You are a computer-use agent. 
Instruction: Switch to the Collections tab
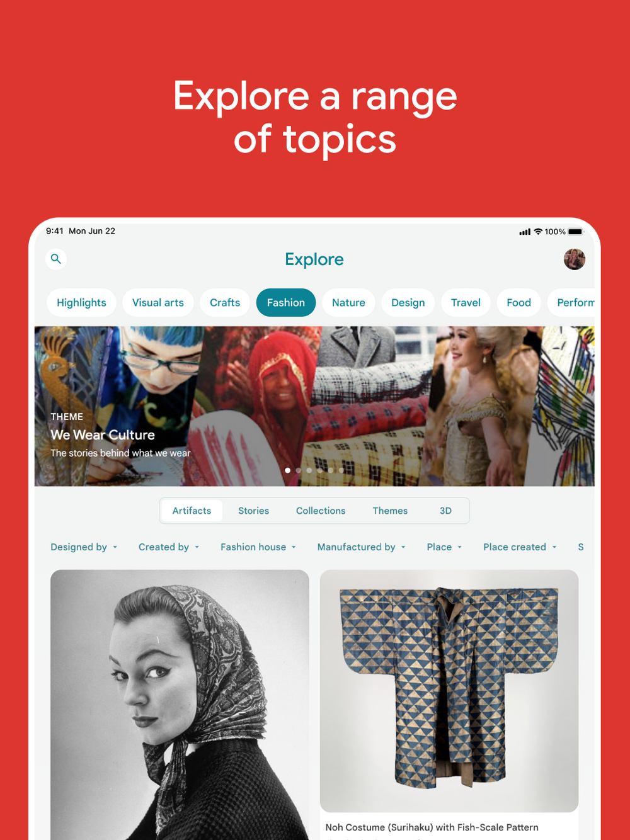pos(321,511)
